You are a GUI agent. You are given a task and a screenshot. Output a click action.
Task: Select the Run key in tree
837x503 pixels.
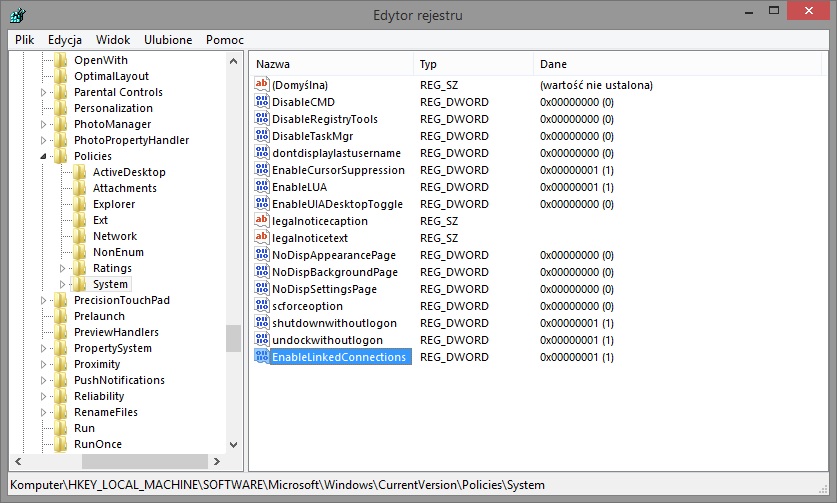point(84,428)
